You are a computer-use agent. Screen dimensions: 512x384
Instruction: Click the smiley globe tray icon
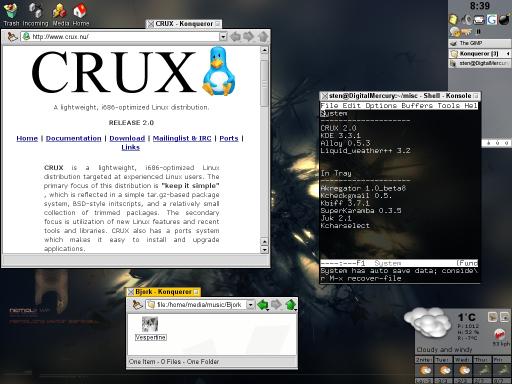pos(454,32)
